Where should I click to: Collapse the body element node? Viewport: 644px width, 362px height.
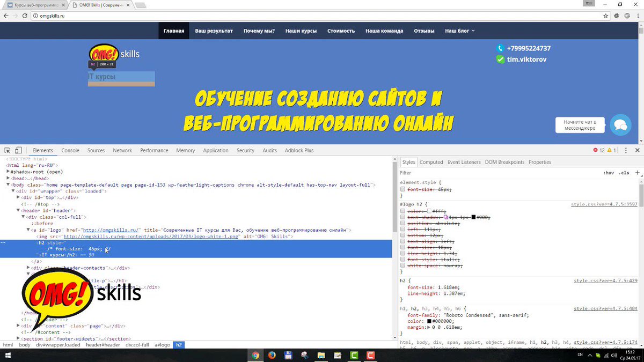(x=8, y=185)
